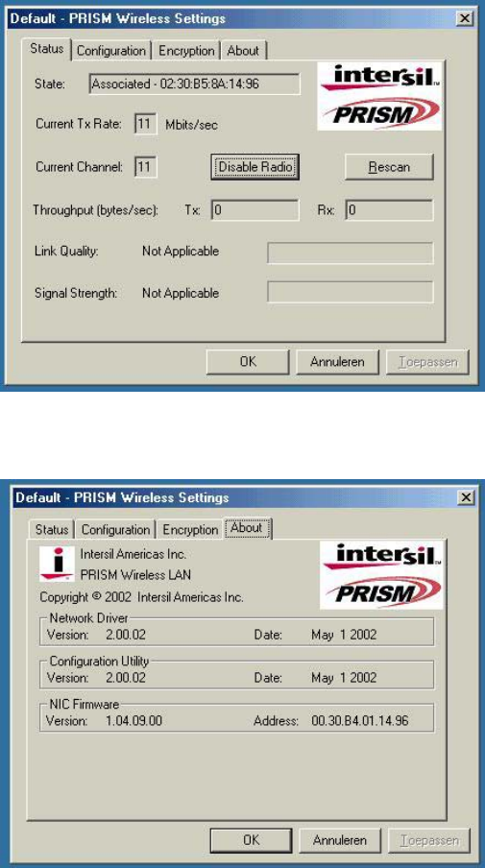Confirm with OK in the Status dialog
The width and height of the screenshot is (485, 868).
pyautogui.click(x=248, y=362)
